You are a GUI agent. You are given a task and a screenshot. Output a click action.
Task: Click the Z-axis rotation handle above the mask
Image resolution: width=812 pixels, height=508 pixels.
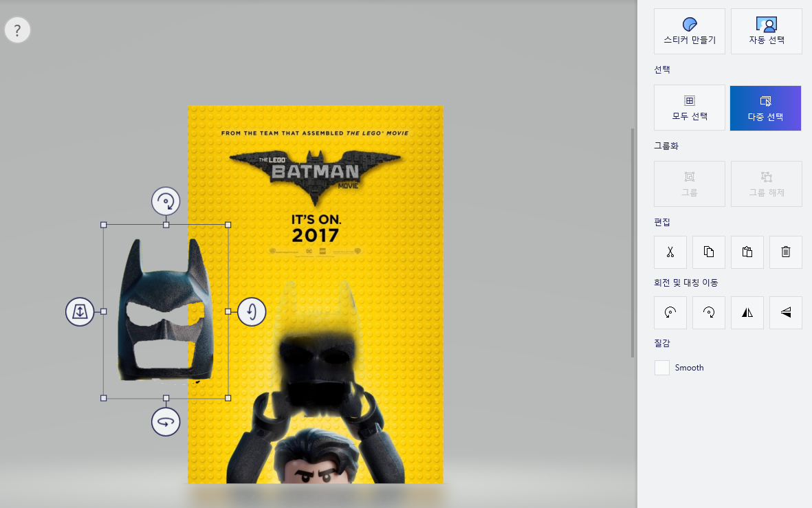tap(166, 201)
